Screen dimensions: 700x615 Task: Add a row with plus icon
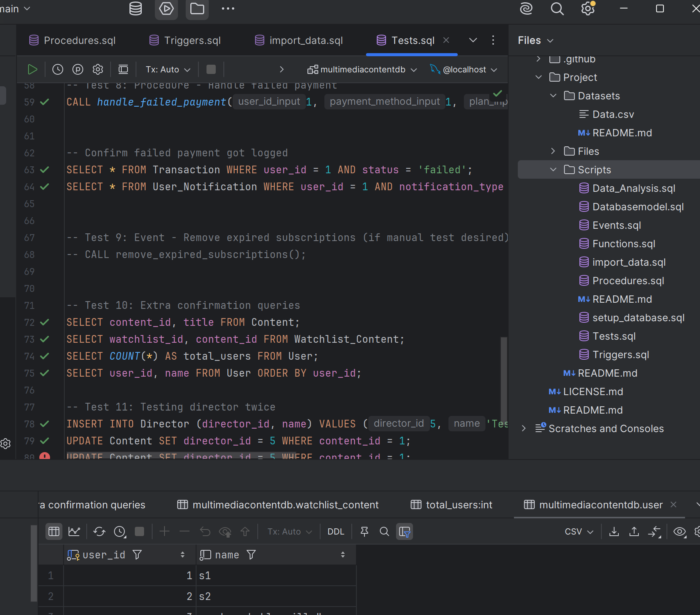[165, 532]
